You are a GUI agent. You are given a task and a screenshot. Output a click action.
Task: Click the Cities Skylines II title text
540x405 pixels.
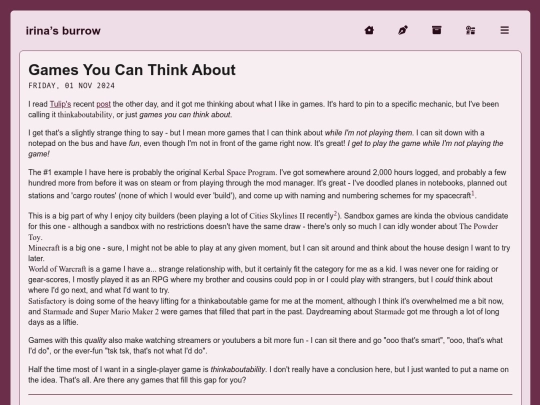277,216
